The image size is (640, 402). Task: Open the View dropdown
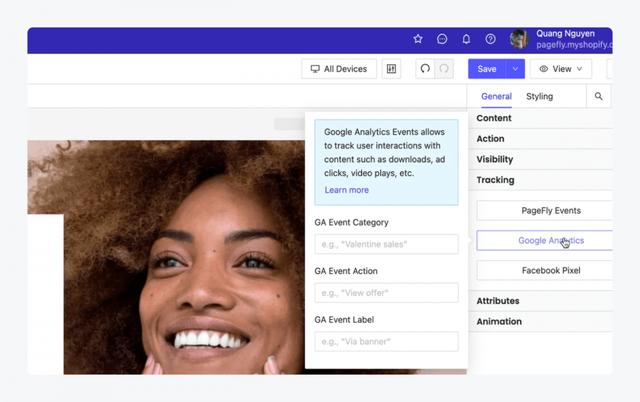click(x=560, y=69)
